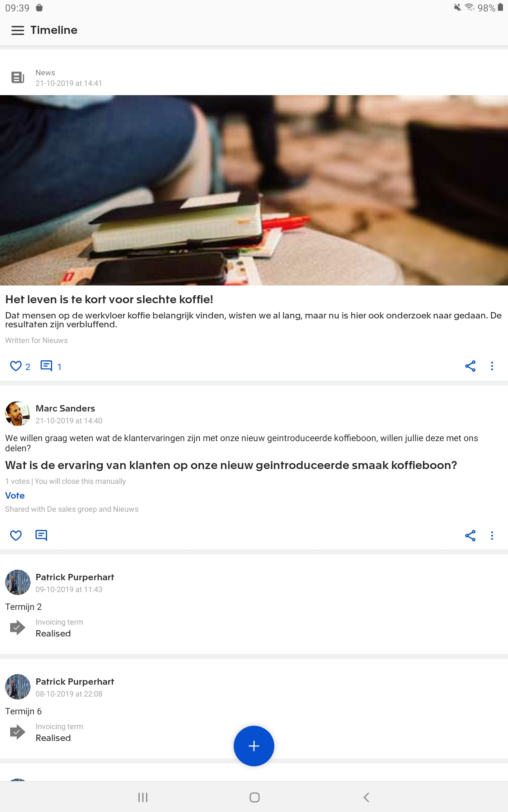The height and width of the screenshot is (812, 508).
Task: Open Termijn 6 Realised invoicing term
Action: tap(53, 738)
